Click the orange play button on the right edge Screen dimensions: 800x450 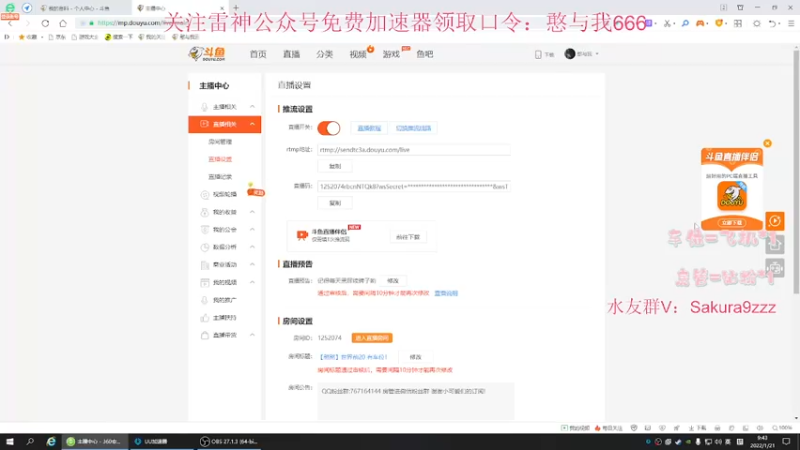click(774, 221)
